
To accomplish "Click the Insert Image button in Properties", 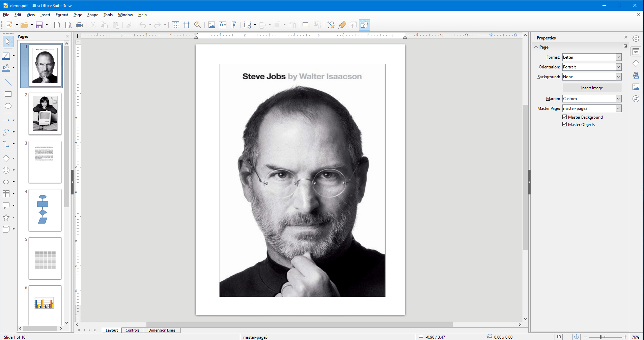I will tap(592, 88).
